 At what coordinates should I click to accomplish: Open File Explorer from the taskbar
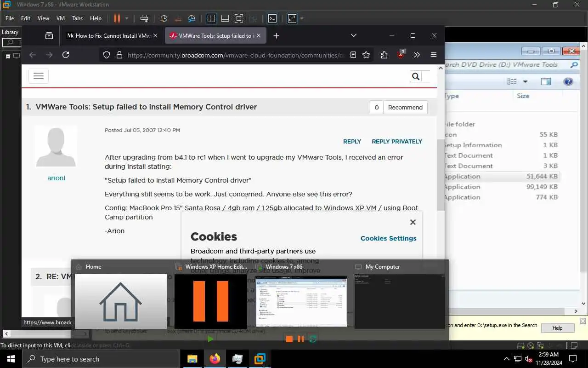point(192,359)
